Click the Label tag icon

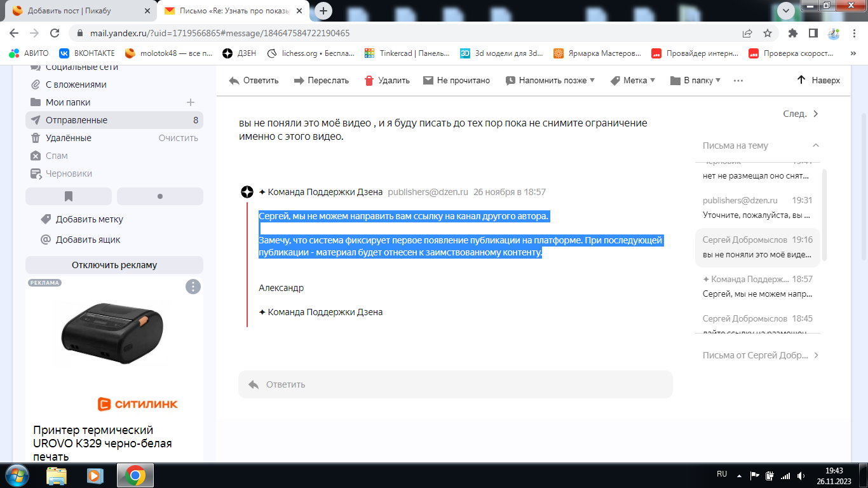point(615,81)
